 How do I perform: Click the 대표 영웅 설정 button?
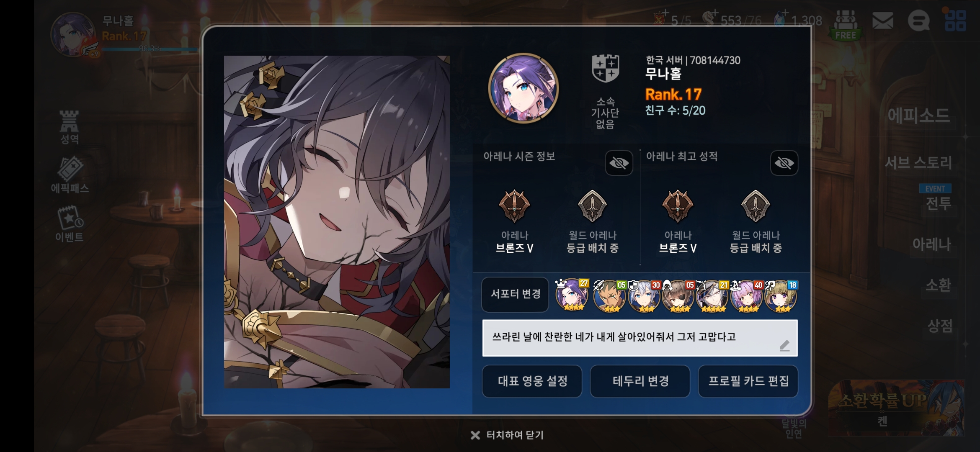click(x=532, y=381)
